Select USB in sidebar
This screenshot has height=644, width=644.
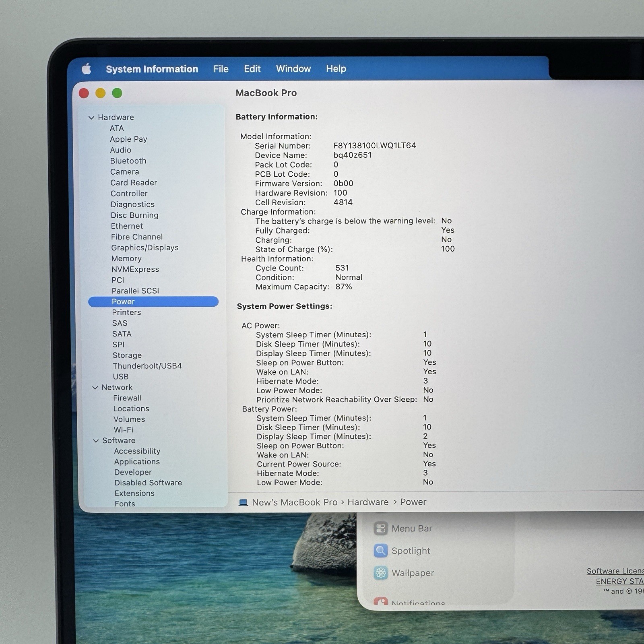[x=121, y=377]
